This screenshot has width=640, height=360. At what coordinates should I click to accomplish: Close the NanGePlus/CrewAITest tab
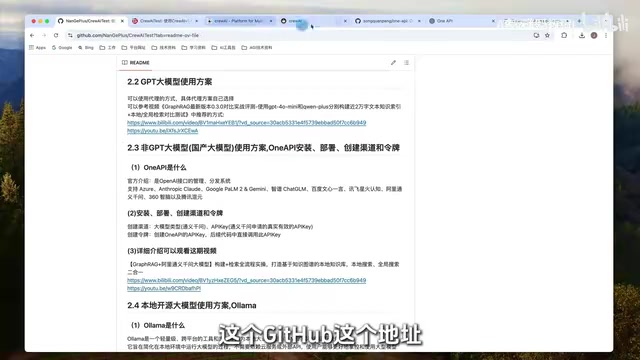click(x=122, y=21)
